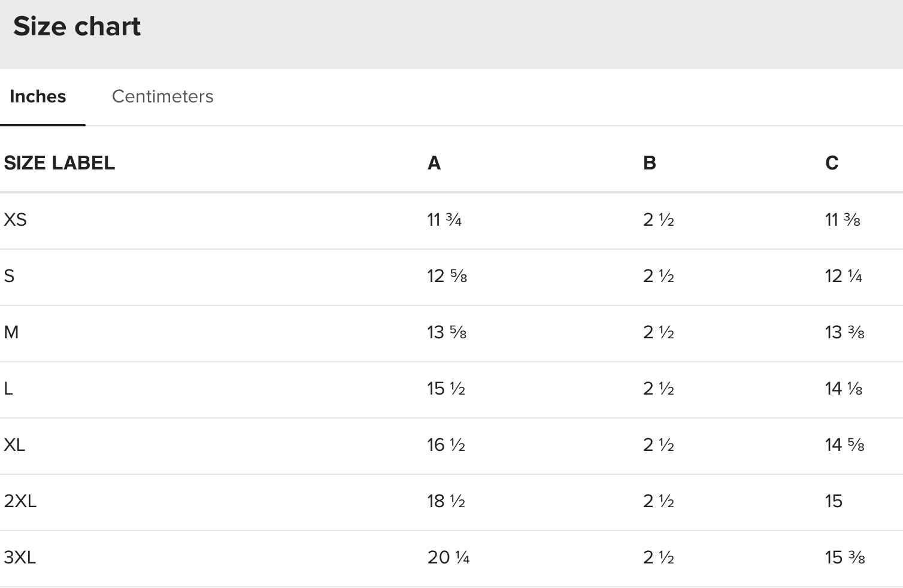Click the 12 ¼ value in column C
The height and width of the screenshot is (588, 903).
(844, 276)
